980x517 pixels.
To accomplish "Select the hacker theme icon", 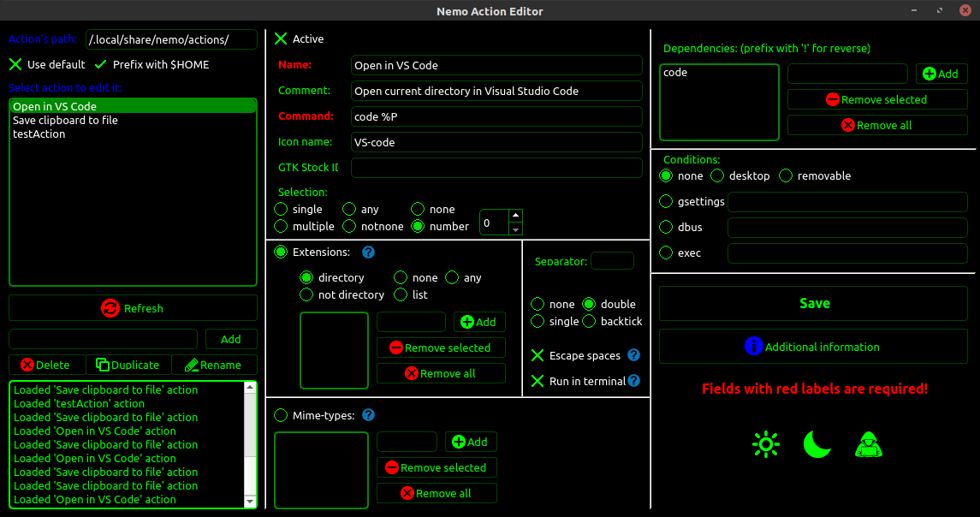I will tap(868, 443).
